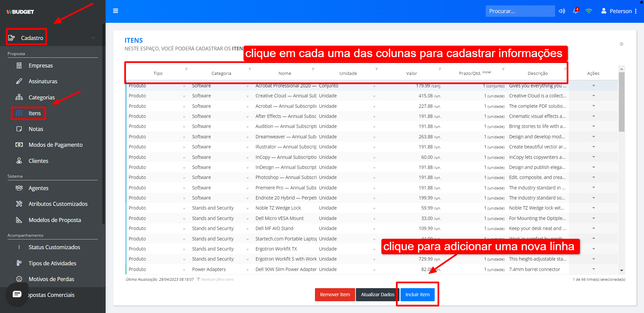Open the Peterson user menu

click(x=619, y=11)
